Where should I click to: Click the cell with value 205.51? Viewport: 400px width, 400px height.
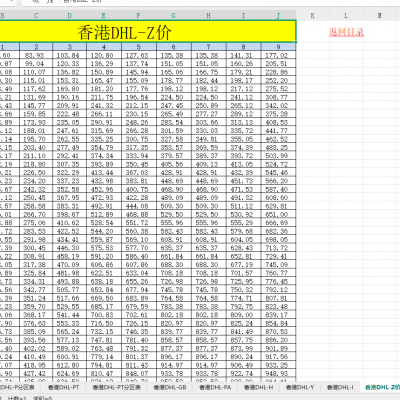coord(278,64)
